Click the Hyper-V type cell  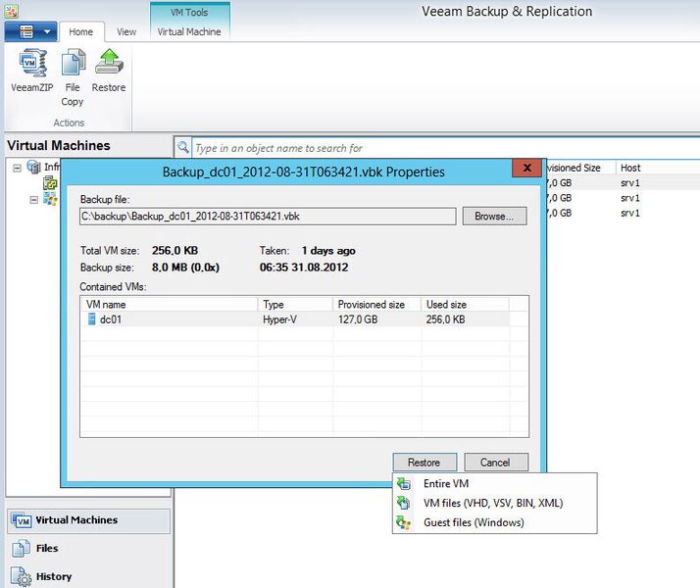pyautogui.click(x=279, y=319)
